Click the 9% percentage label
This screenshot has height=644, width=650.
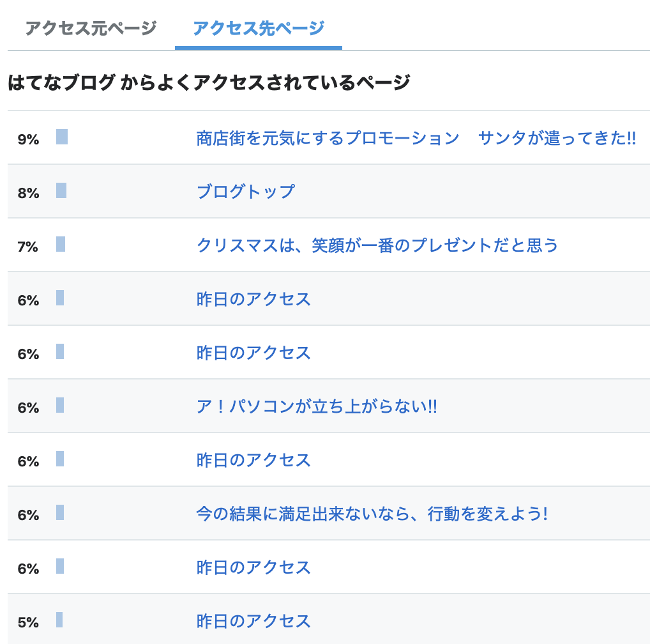28,139
